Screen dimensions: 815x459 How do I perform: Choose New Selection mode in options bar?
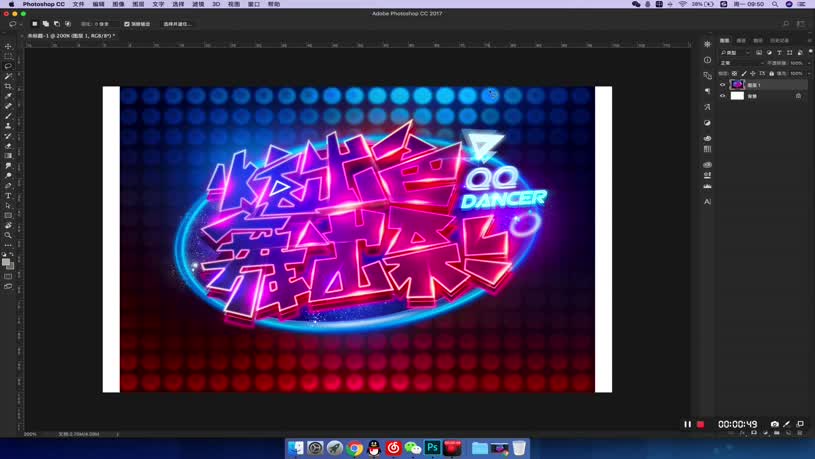point(35,24)
